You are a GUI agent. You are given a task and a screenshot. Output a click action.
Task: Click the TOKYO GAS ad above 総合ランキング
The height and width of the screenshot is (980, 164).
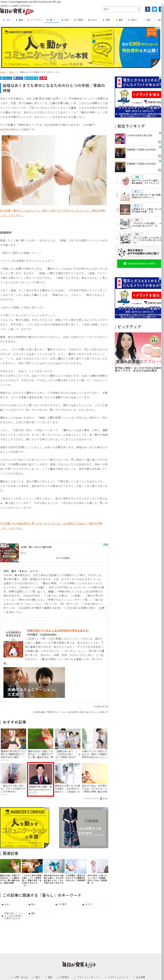pyautogui.click(x=138, y=97)
